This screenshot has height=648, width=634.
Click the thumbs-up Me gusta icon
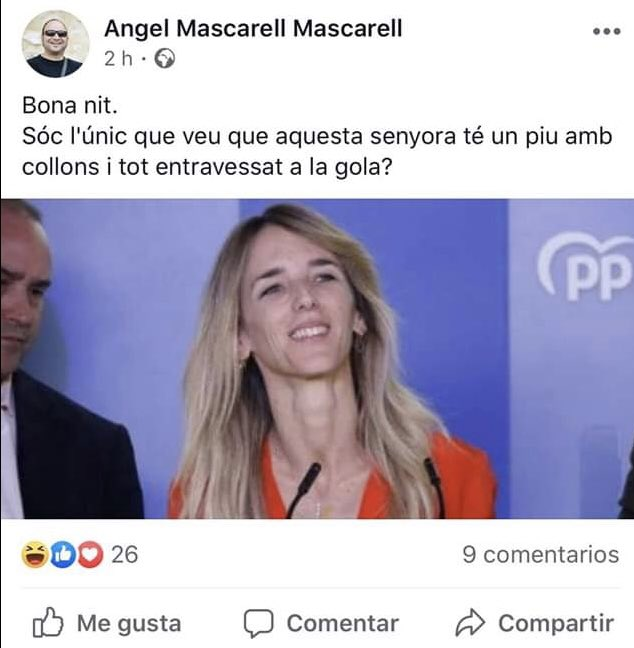click(48, 622)
